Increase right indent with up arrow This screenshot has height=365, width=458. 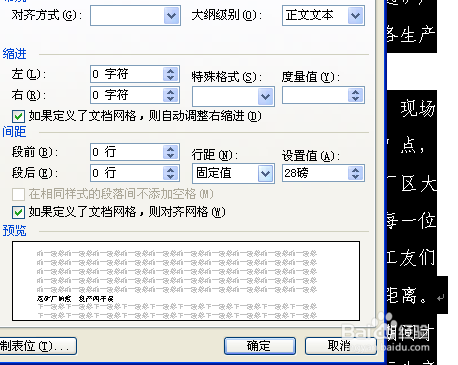171,92
